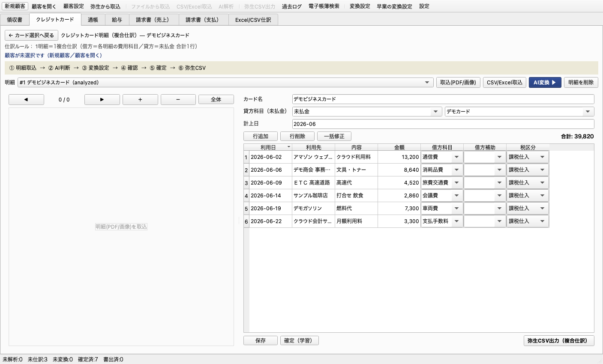Add a row with 行追加
Image resolution: width=603 pixels, height=364 pixels.
tap(261, 136)
